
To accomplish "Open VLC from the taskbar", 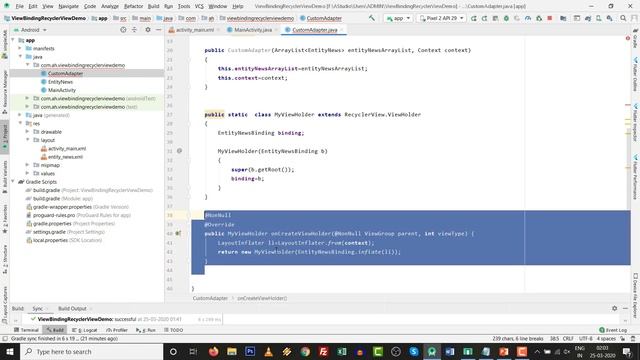I will (269, 351).
